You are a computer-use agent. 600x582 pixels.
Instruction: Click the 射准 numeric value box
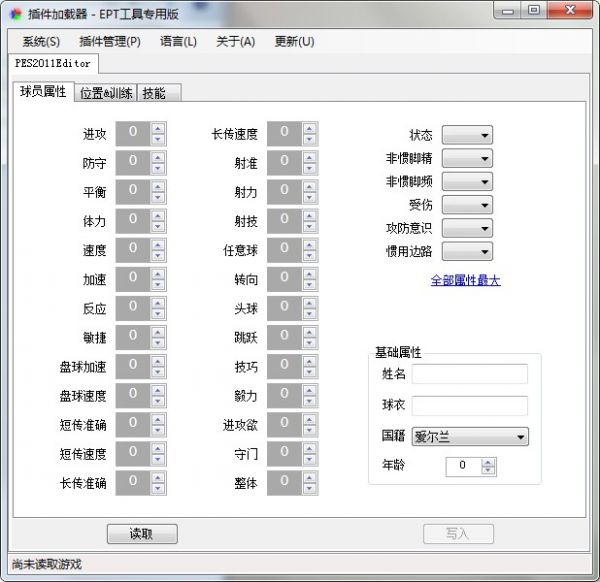[284, 163]
